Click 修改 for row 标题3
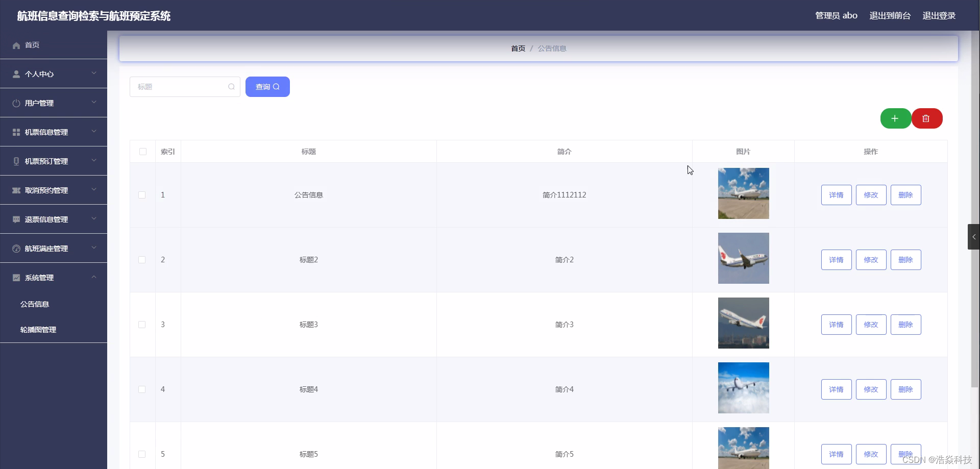Image resolution: width=980 pixels, height=469 pixels. [x=871, y=325]
